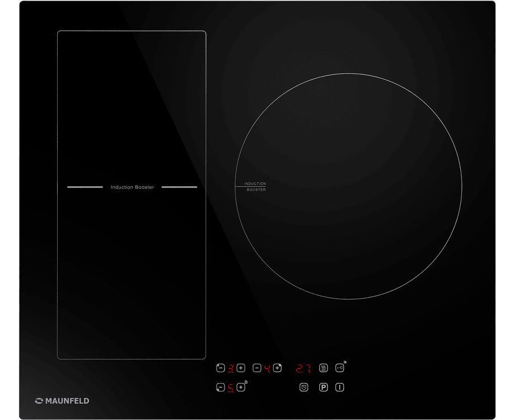Select upper half of rectangular flex zone

132,106
